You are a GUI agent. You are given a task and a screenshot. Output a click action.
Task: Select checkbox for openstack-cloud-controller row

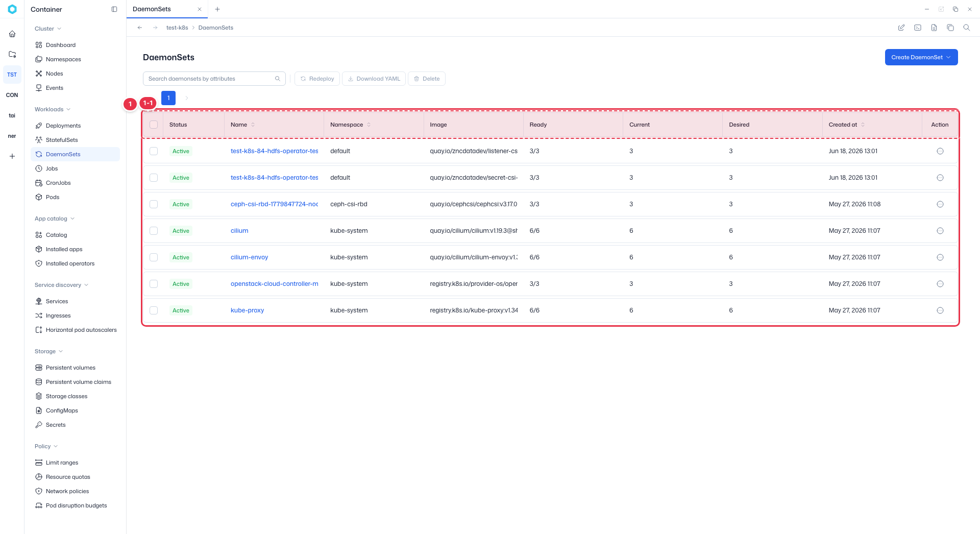154,284
